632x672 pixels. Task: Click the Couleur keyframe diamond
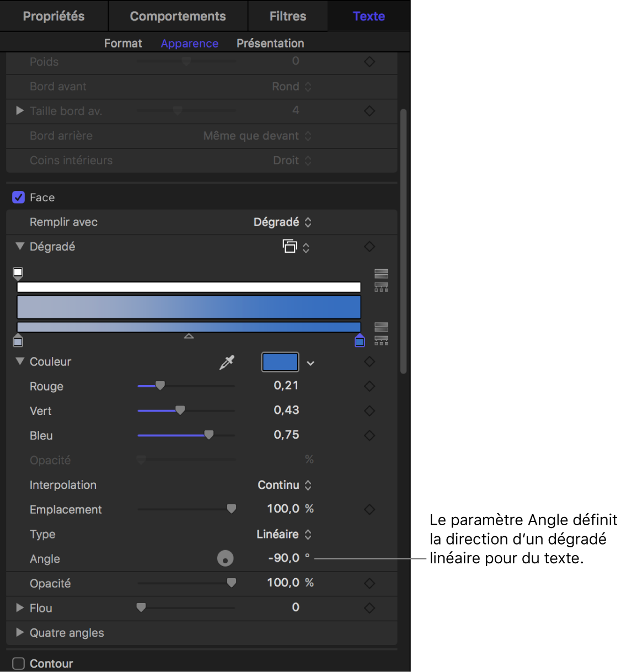[x=369, y=362]
